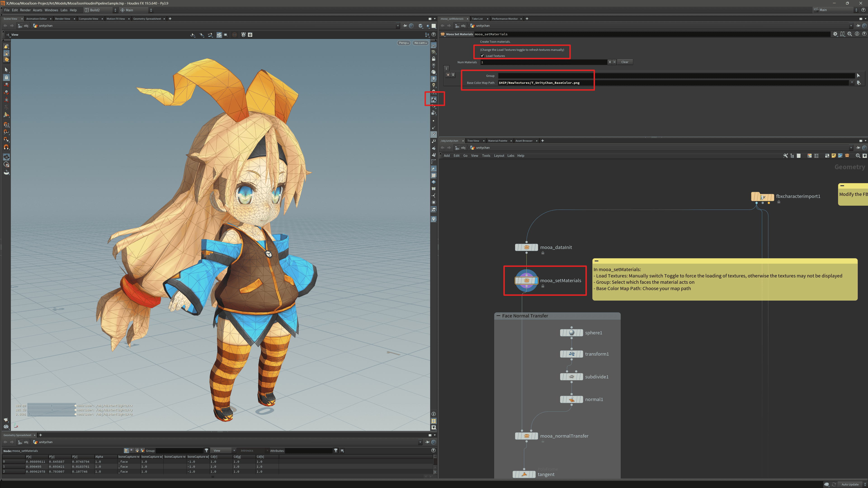This screenshot has height=488, width=868.
Task: Click the Clear button for Num Materials
Action: [625, 62]
